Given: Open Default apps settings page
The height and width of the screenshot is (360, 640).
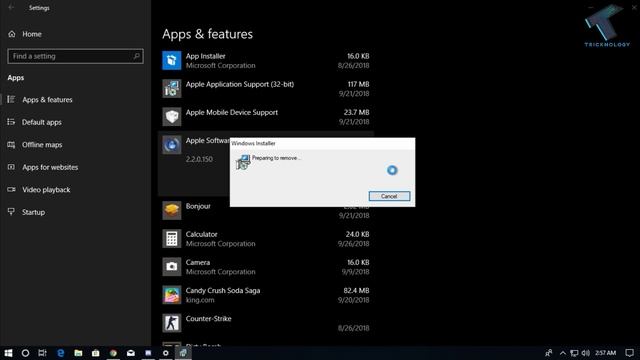Looking at the screenshot, I should (x=42, y=122).
